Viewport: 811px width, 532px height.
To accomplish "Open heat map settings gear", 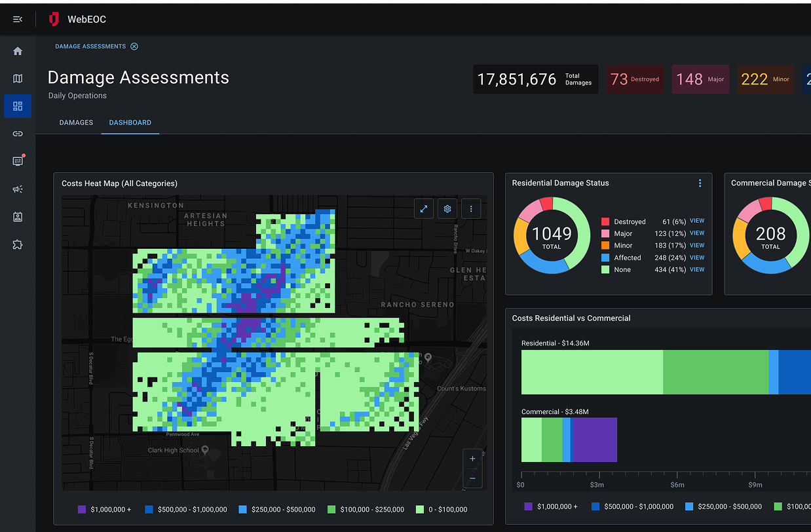I will pyautogui.click(x=447, y=209).
